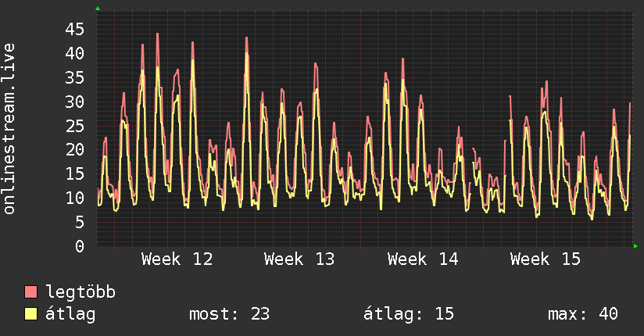Click the 25 y-axis tick label
This screenshot has height=336, width=644.
75,126
